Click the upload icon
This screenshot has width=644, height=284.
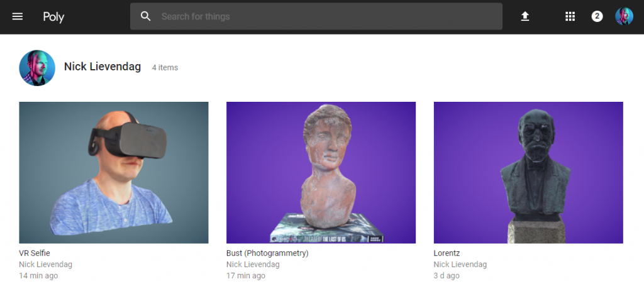point(525,16)
